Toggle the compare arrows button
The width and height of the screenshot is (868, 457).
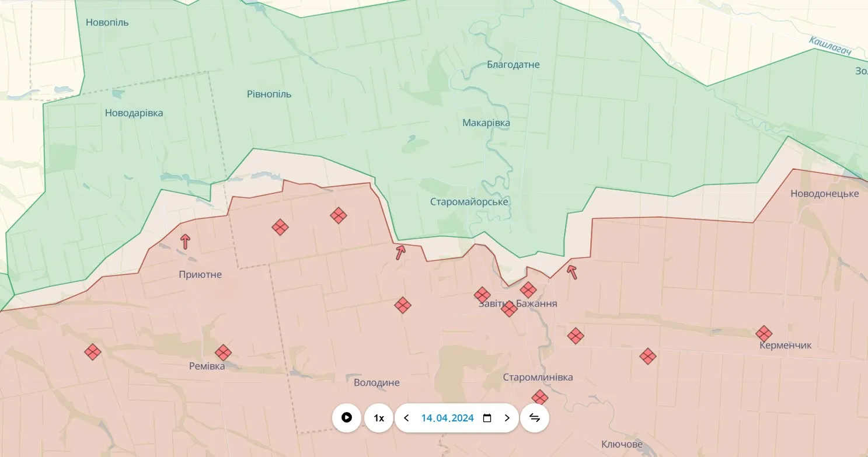534,418
